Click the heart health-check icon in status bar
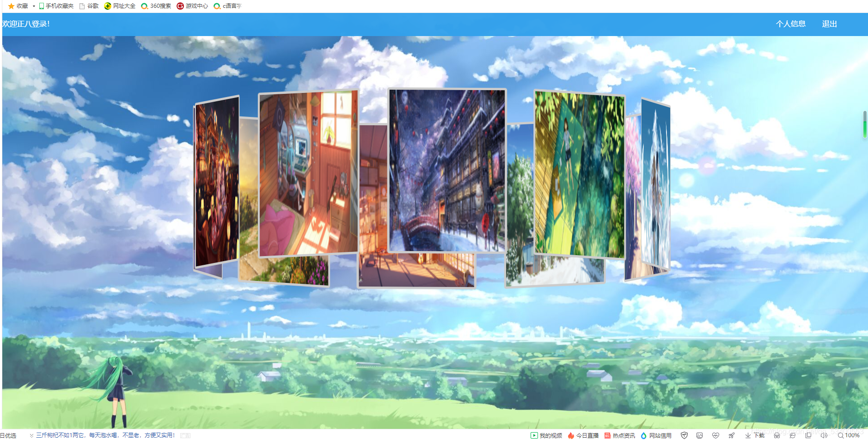Image resolution: width=868 pixels, height=440 pixels. 715,435
